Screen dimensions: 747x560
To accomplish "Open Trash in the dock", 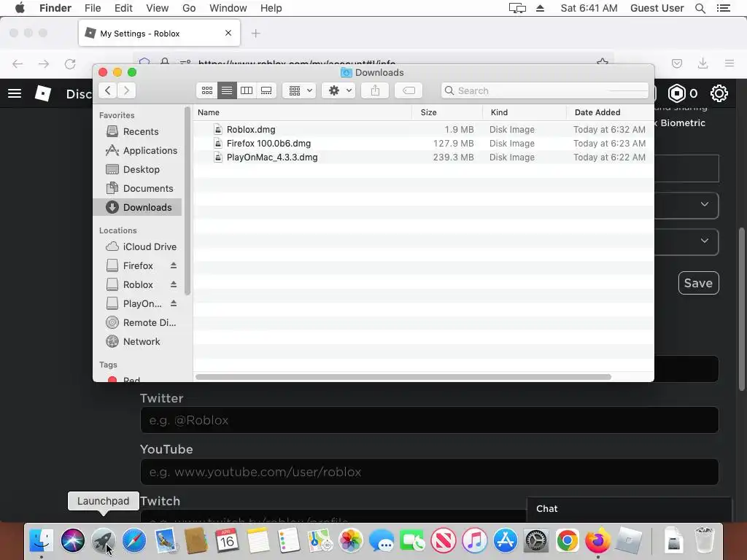I will (x=705, y=541).
